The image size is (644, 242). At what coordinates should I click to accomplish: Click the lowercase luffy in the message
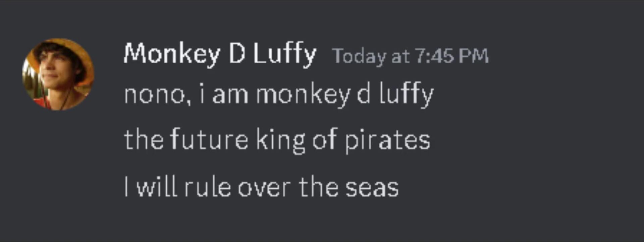407,95
